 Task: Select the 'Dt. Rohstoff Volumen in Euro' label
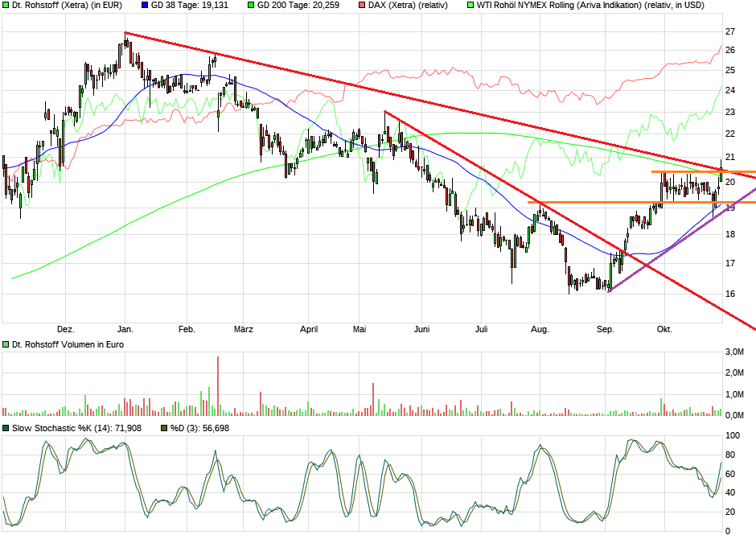point(68,344)
